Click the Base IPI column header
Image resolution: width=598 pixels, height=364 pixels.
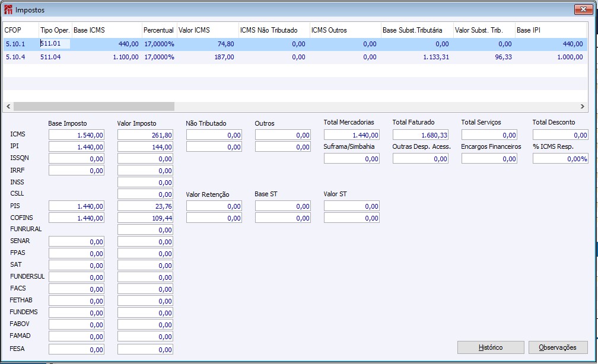551,30
